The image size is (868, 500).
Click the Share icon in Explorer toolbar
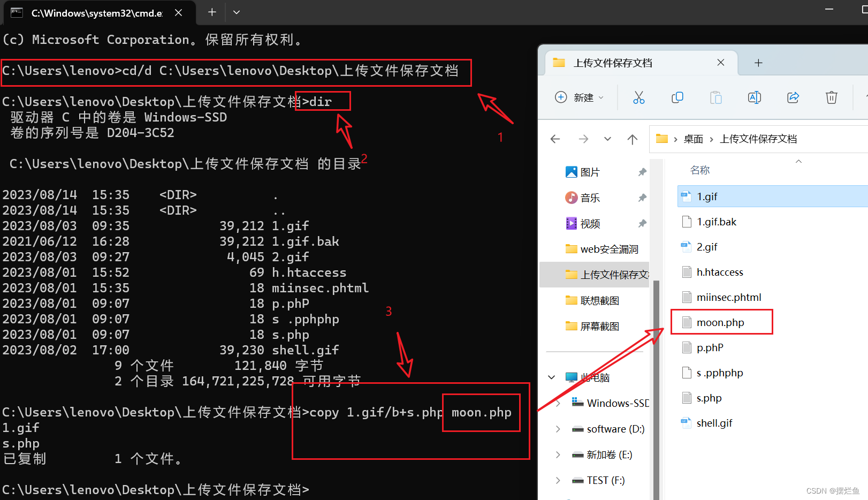tap(793, 97)
